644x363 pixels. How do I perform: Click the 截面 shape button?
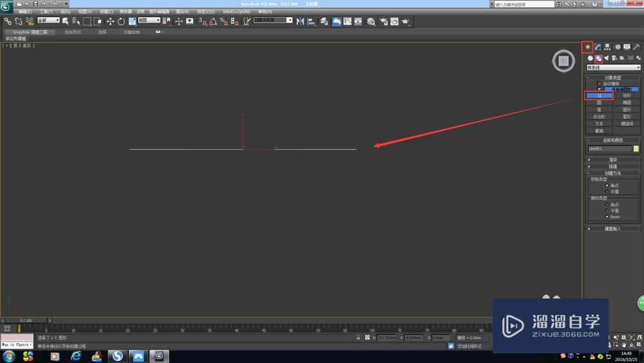coord(599,131)
